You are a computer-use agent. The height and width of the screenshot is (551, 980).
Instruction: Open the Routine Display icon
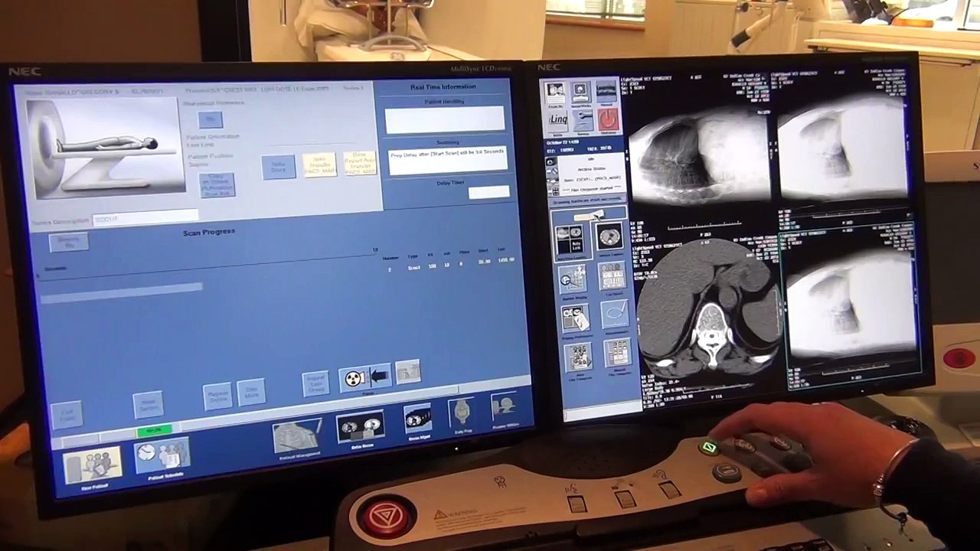coord(573,279)
